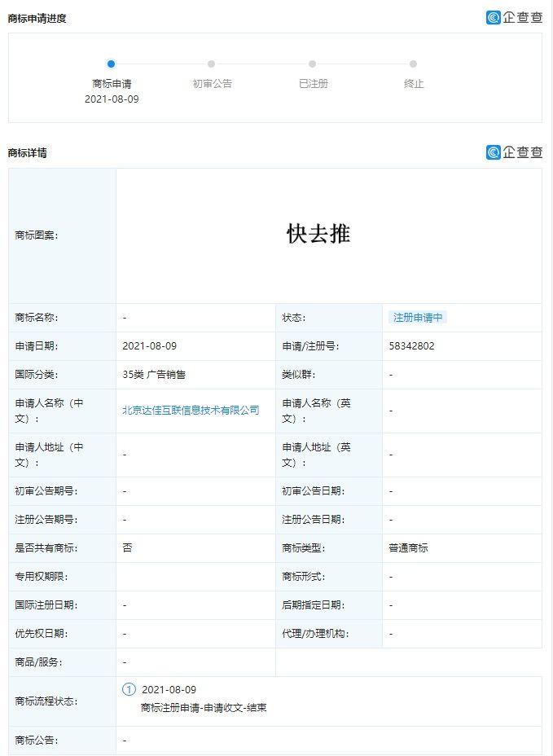Click the 注册公告日期 field label
553x756 pixels.
coord(314,519)
